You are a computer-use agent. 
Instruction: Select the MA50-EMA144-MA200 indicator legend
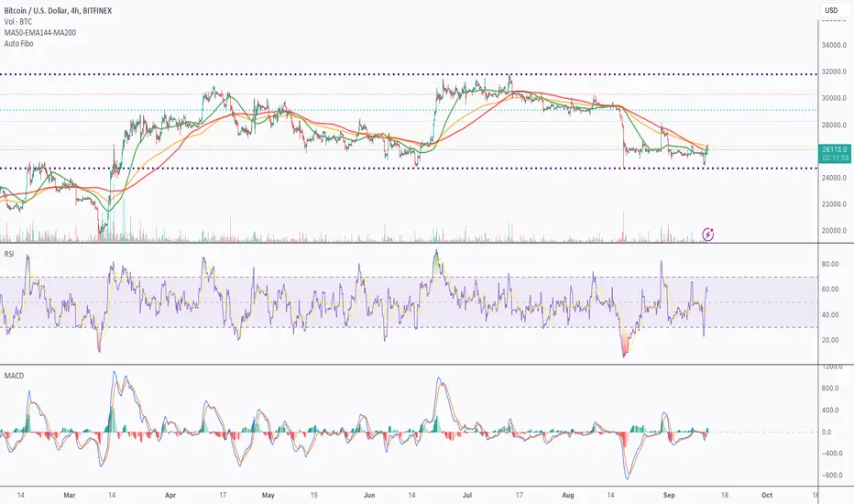pyautogui.click(x=40, y=33)
